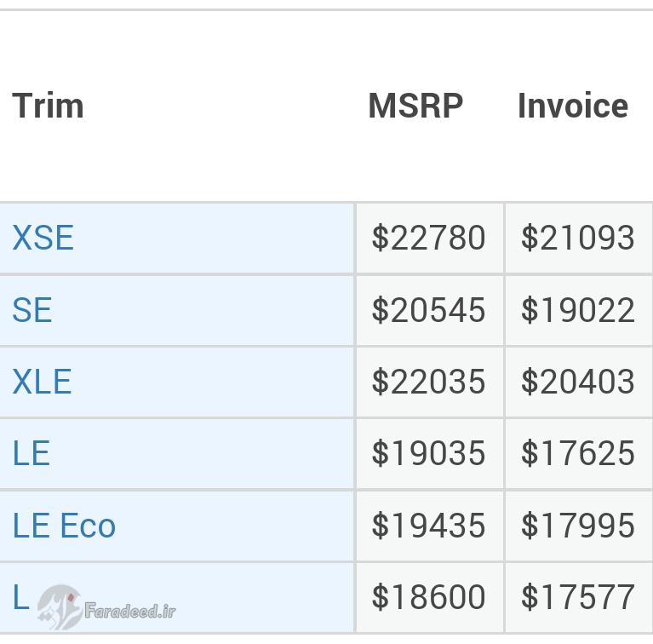This screenshot has height=644, width=653.
Task: Open the LE trim link
Action: (32, 453)
